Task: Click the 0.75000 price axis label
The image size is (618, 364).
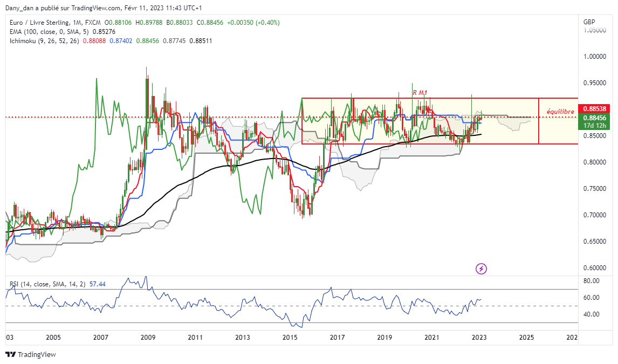Action: 594,189
